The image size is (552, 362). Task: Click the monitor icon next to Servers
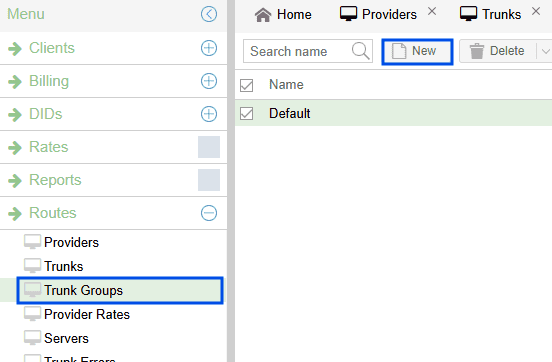tap(32, 338)
